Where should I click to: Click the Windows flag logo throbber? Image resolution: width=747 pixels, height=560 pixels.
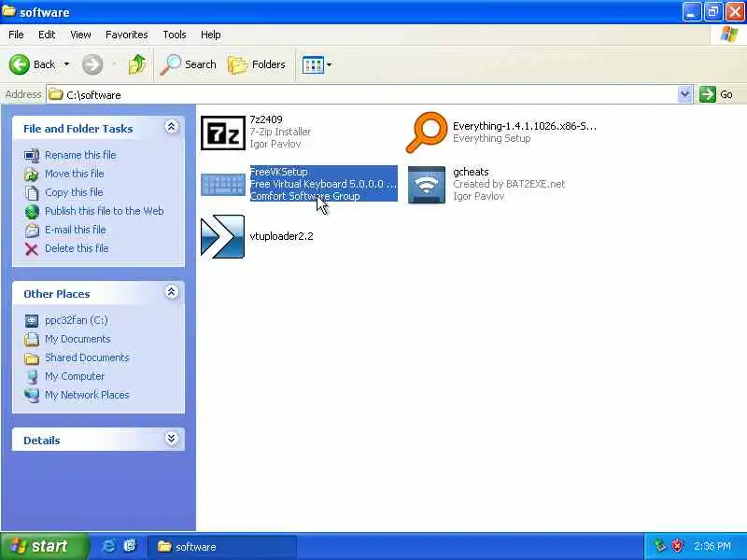729,35
